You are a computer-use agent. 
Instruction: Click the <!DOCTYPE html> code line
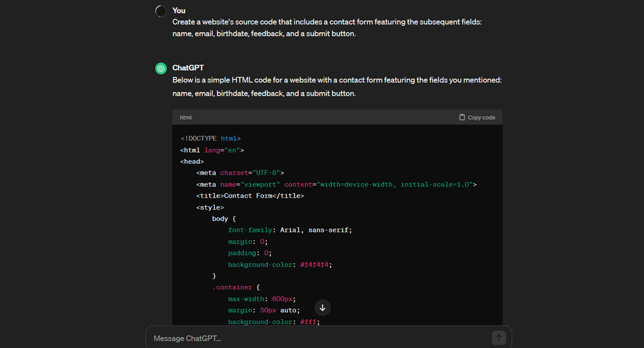click(210, 139)
